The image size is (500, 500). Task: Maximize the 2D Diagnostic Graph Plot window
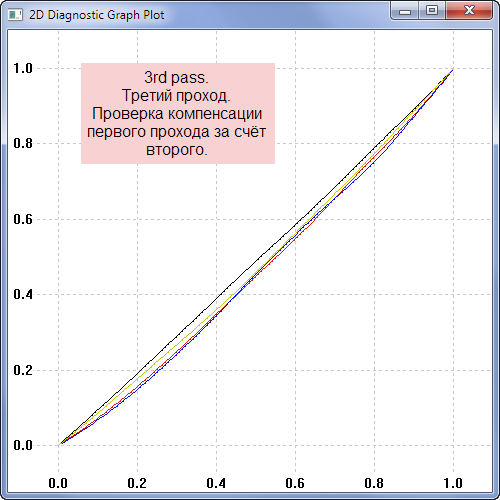[x=432, y=11]
